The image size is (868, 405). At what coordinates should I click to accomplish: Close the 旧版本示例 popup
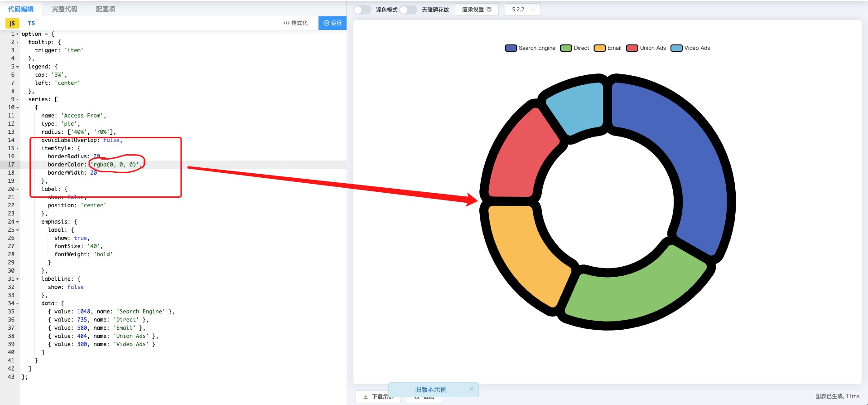471,389
